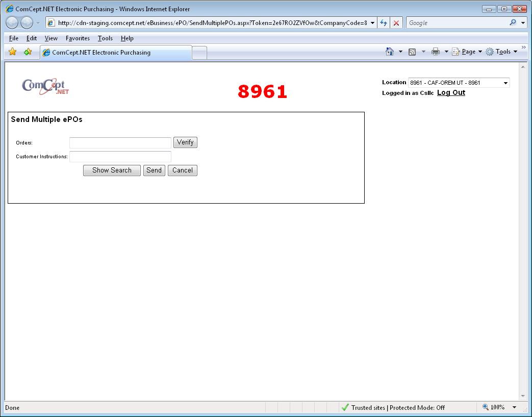Viewport: 532px width, 417px height.
Task: Click the ComCept.NET logo
Action: [x=45, y=87]
